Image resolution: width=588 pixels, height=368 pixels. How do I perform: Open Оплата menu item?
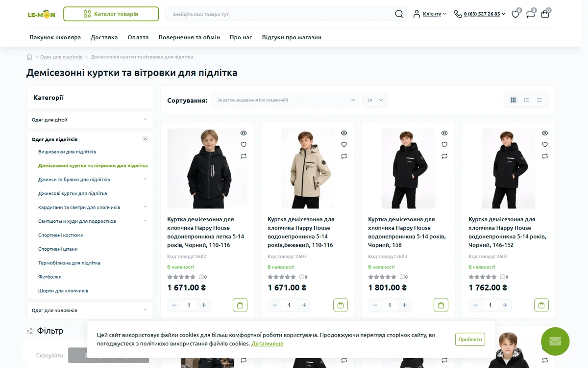[x=138, y=37]
